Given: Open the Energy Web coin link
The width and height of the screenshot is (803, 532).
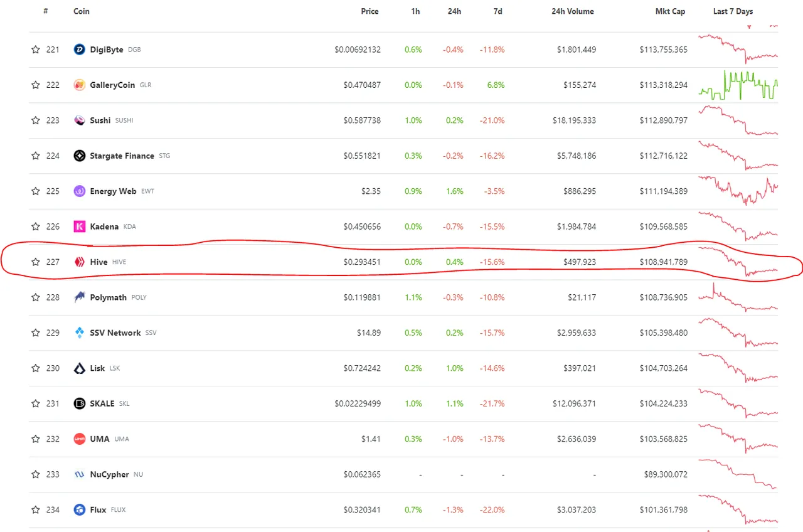Looking at the screenshot, I should point(113,191).
